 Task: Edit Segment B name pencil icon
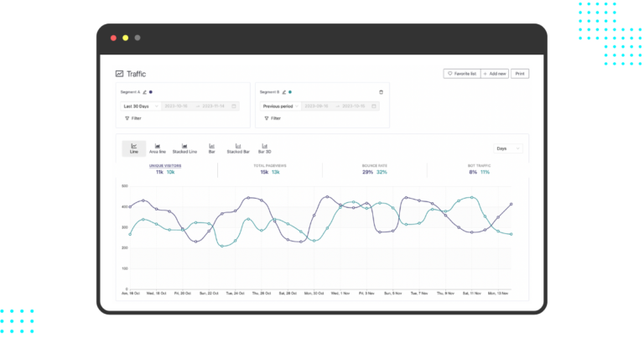pos(284,91)
